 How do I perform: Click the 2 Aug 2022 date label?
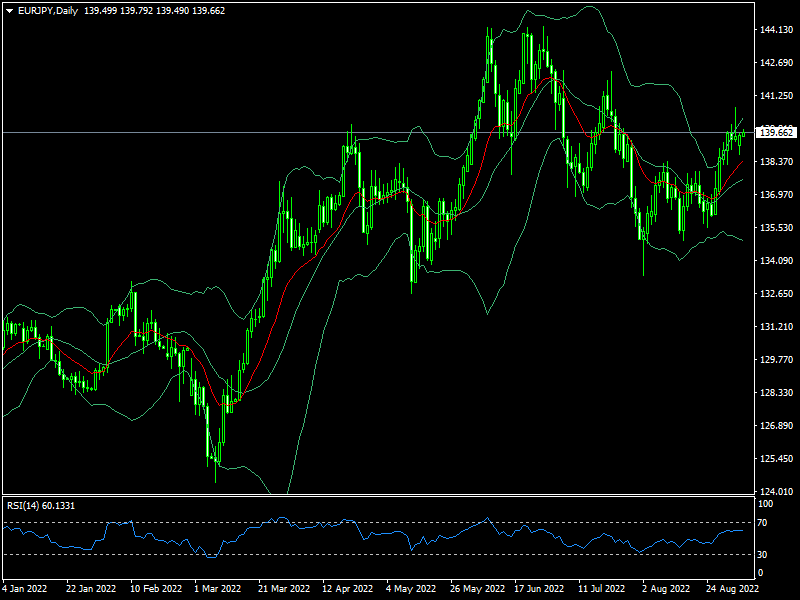(x=666, y=588)
